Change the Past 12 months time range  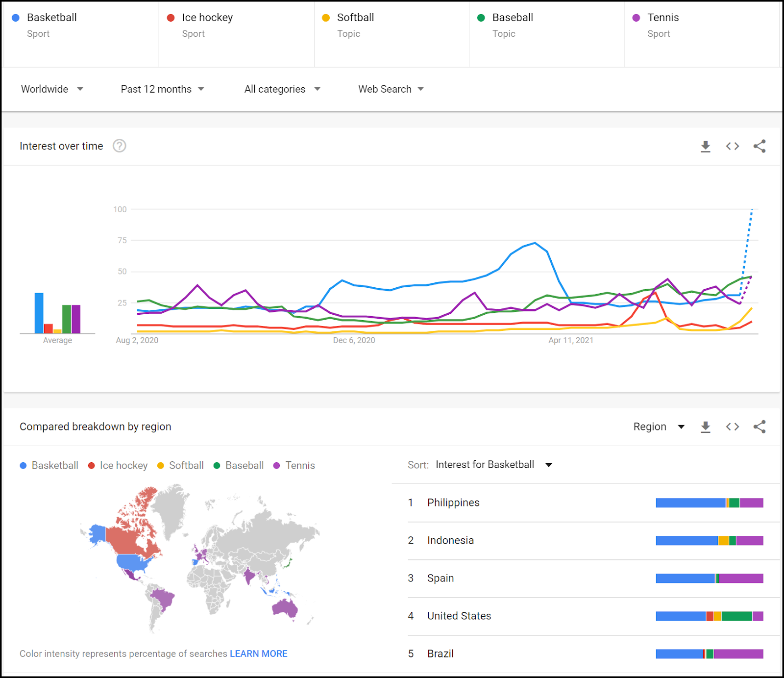point(162,89)
